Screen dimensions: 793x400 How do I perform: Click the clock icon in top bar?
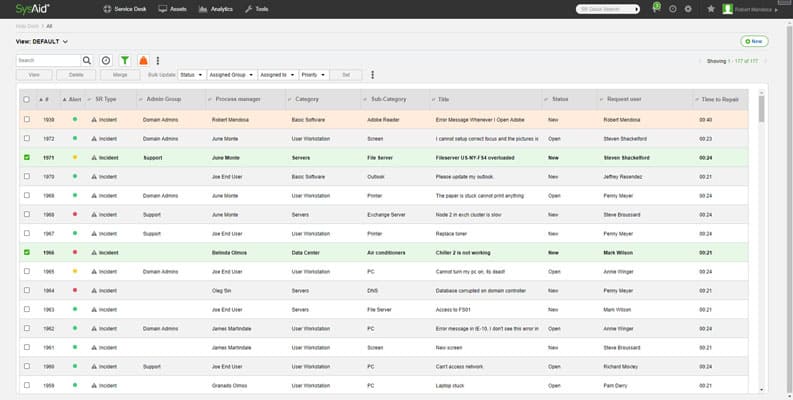coord(673,9)
